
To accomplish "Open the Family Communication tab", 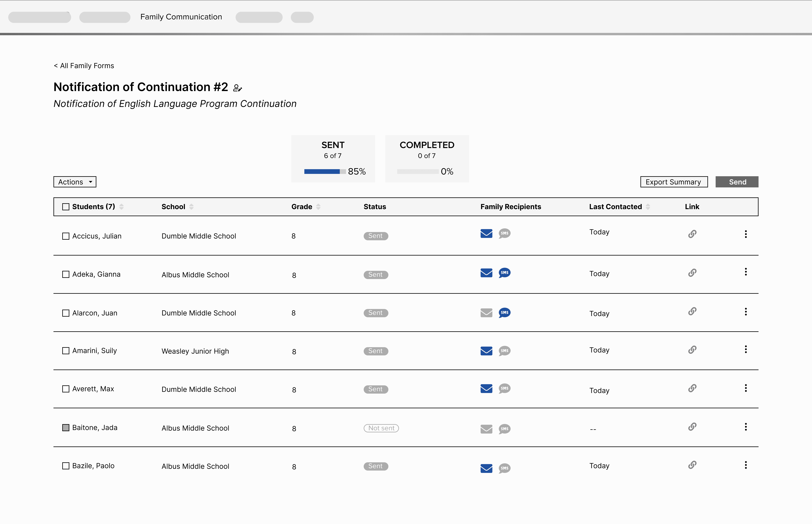I will tap(181, 17).
